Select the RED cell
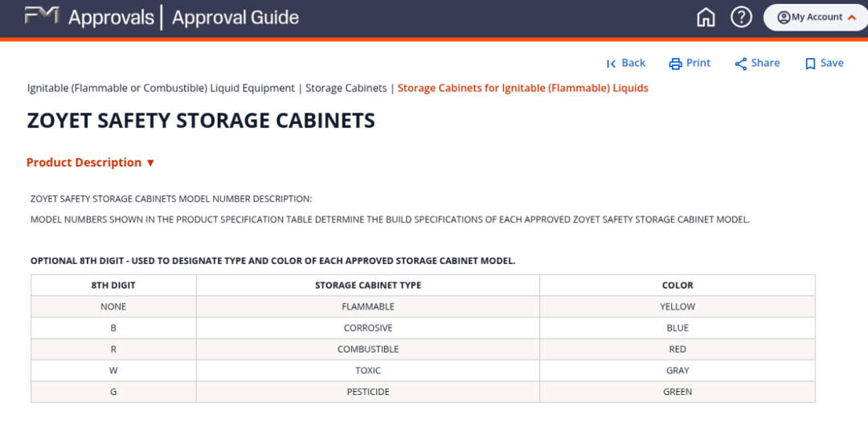 (678, 349)
